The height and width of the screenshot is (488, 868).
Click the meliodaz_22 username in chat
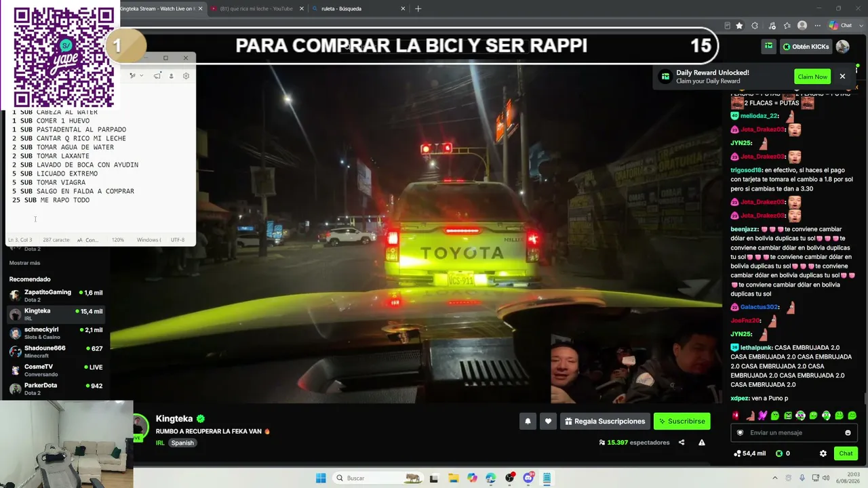[x=759, y=116]
